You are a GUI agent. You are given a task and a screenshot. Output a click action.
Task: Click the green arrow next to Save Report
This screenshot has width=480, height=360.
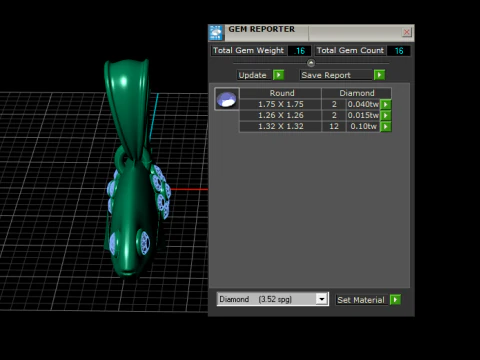click(379, 75)
